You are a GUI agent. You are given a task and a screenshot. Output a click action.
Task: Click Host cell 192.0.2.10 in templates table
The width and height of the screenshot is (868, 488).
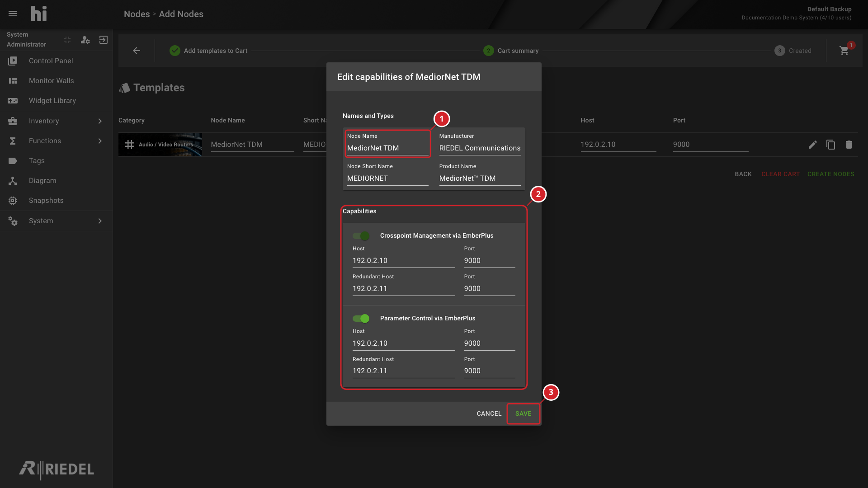point(618,145)
